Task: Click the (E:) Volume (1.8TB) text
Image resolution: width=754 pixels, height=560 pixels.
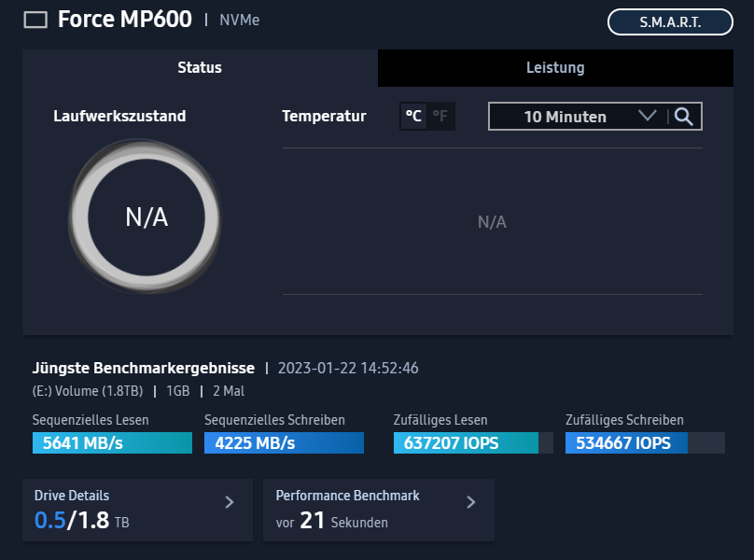Action: 88,391
